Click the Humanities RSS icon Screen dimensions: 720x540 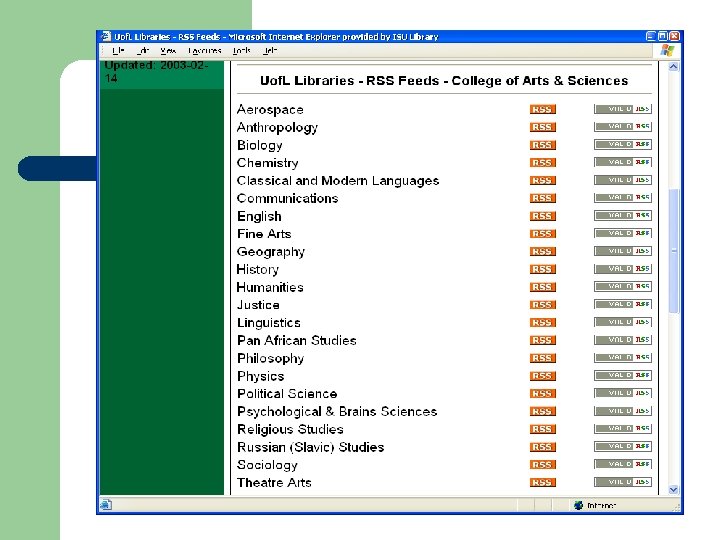[542, 287]
